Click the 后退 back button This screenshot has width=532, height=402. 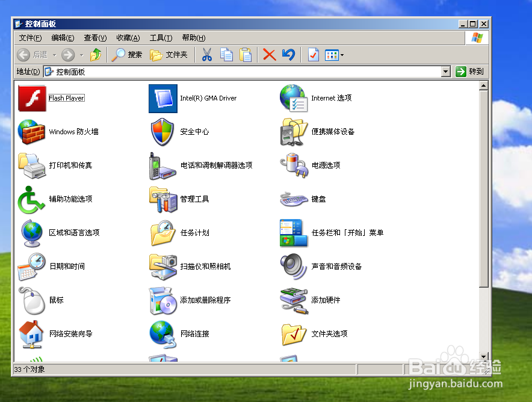coord(32,55)
